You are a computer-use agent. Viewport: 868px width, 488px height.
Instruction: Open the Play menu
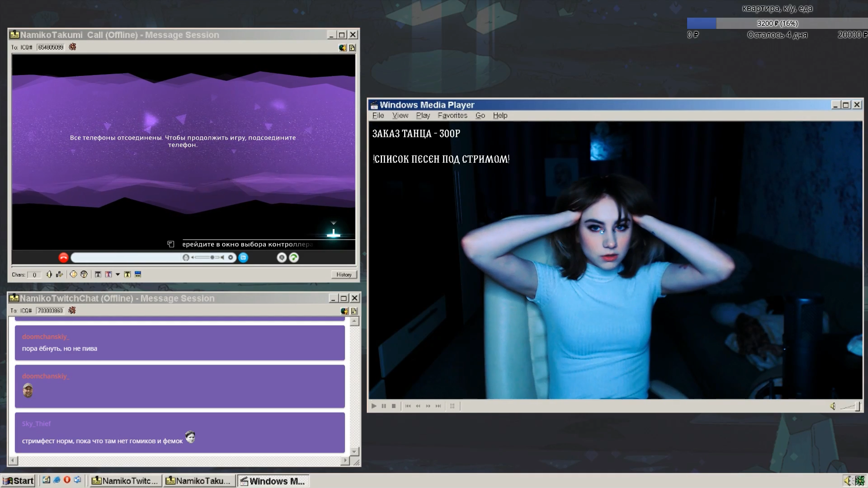click(x=423, y=116)
